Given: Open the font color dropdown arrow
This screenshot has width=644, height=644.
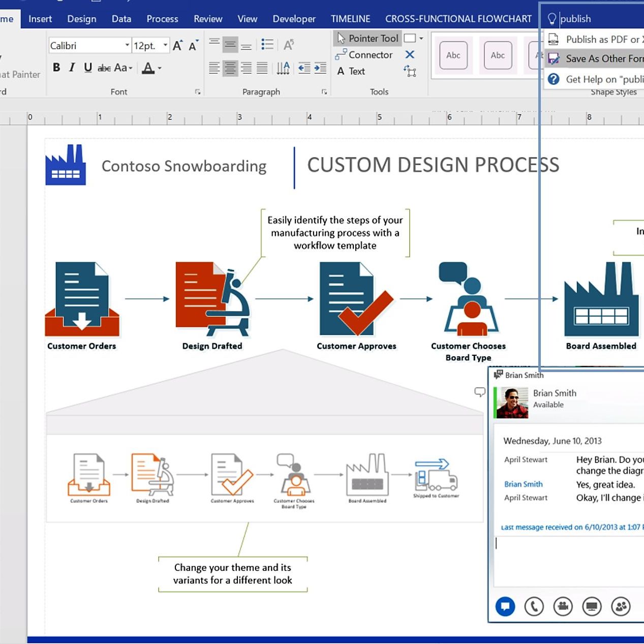Looking at the screenshot, I should 160,68.
